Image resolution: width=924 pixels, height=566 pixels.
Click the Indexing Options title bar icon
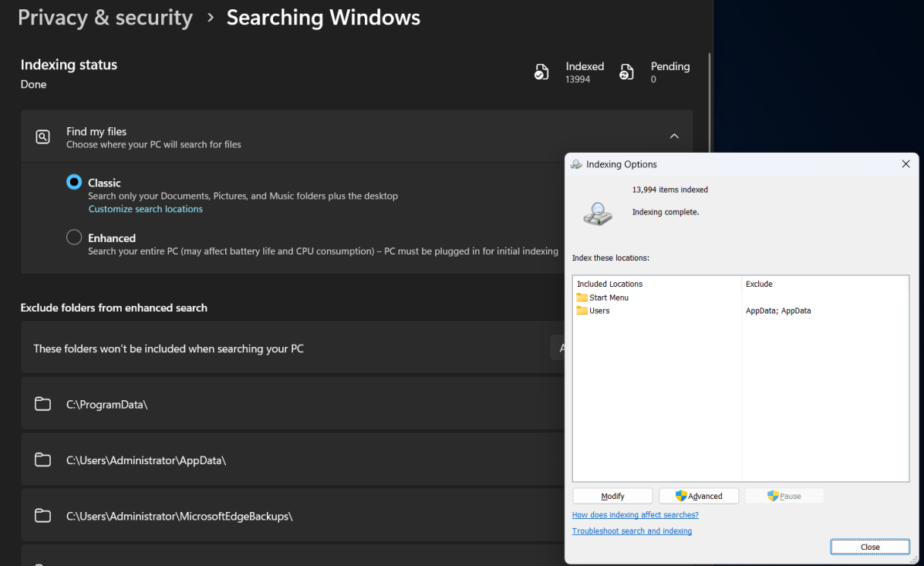pos(575,163)
